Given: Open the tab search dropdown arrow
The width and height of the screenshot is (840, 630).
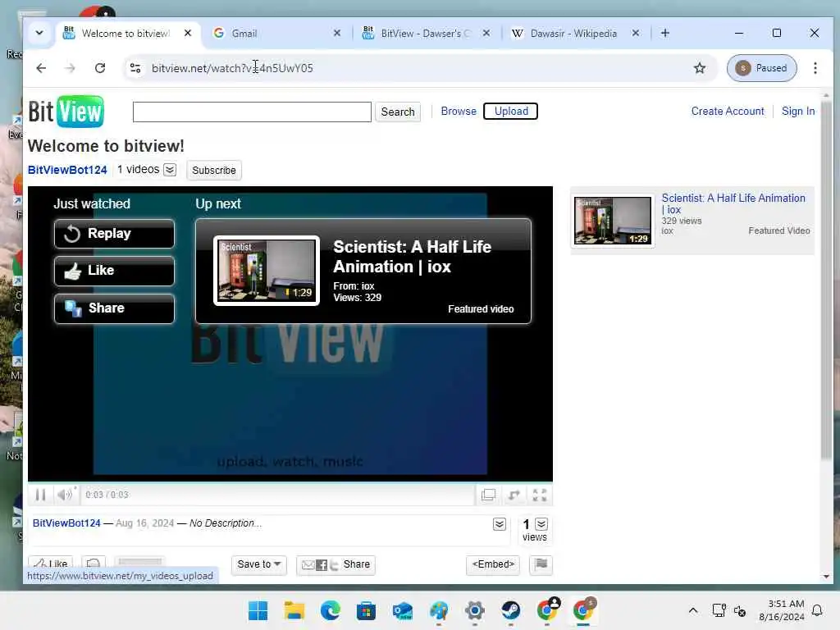Looking at the screenshot, I should (39, 33).
